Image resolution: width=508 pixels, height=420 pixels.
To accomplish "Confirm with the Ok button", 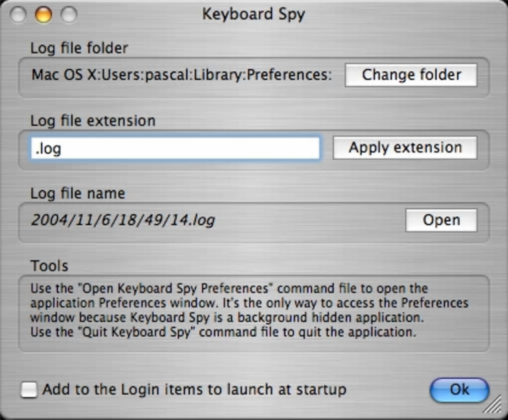I will click(x=459, y=389).
